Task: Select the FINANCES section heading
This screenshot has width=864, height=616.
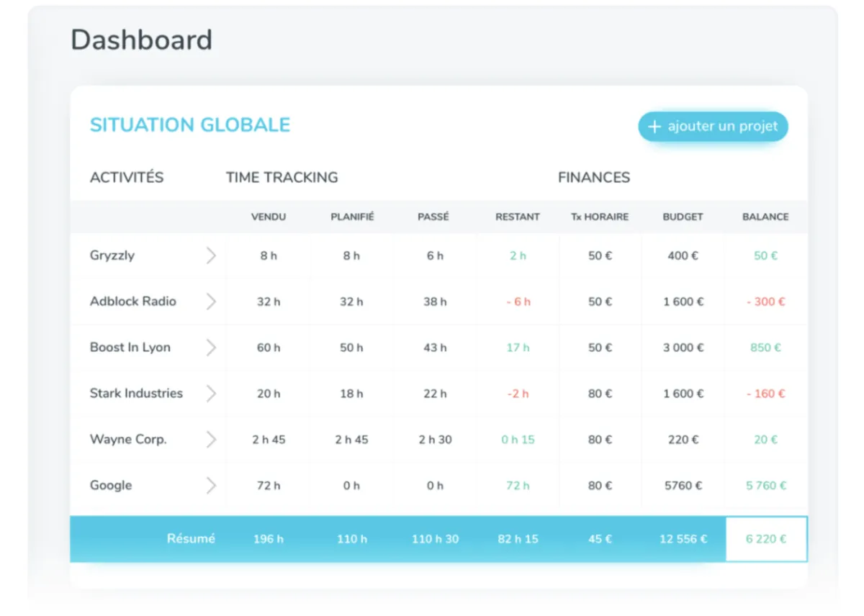Action: [x=594, y=177]
